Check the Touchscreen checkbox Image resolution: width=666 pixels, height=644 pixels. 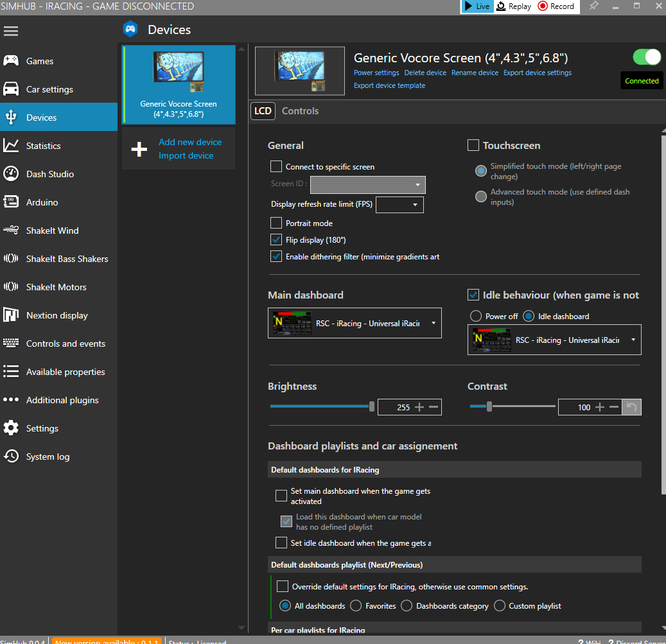(473, 145)
